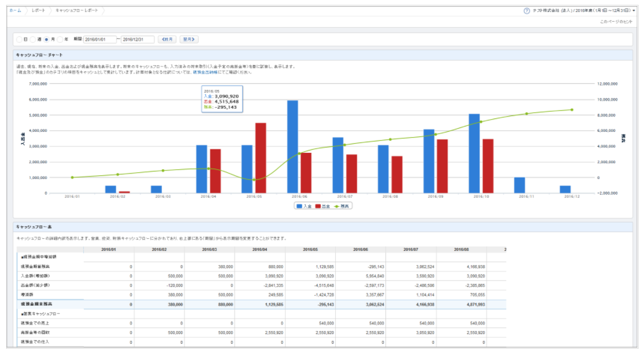Select the 月 (monthly) radio button

(47, 39)
